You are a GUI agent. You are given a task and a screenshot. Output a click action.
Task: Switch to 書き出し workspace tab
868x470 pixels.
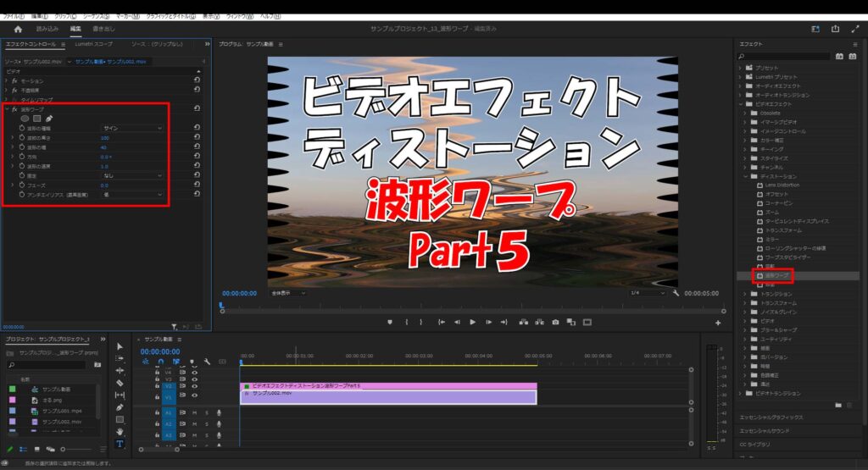[x=103, y=29]
